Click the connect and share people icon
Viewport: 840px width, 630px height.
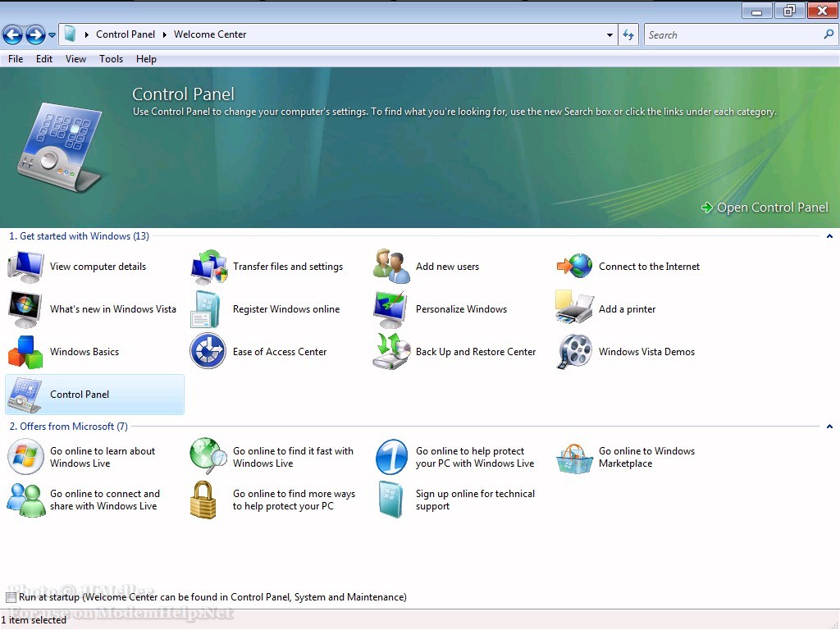coord(25,500)
